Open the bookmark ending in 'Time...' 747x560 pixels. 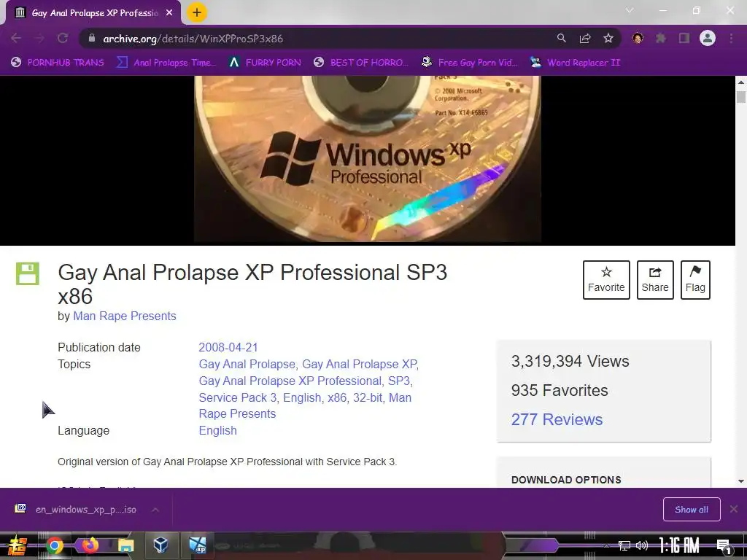click(166, 62)
